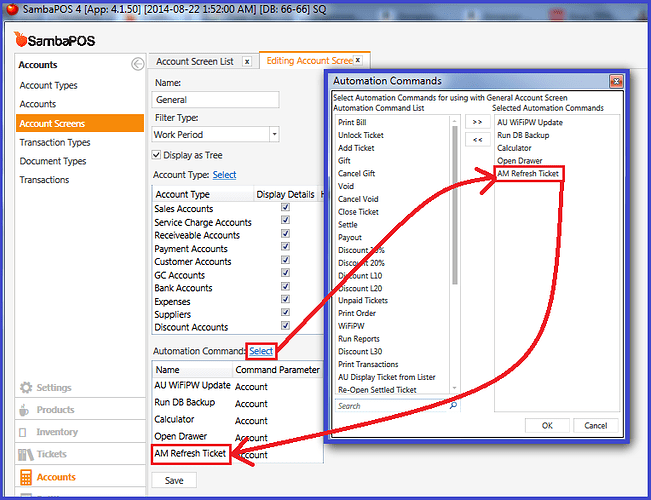The height and width of the screenshot is (500, 651).
Task: Toggle Display Details for Sales Accounts
Action: 285,207
